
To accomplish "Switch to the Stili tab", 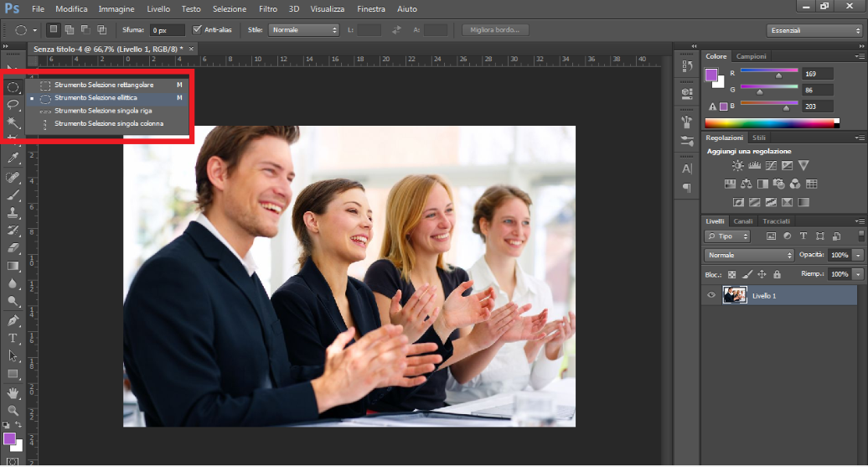I will pyautogui.click(x=759, y=138).
